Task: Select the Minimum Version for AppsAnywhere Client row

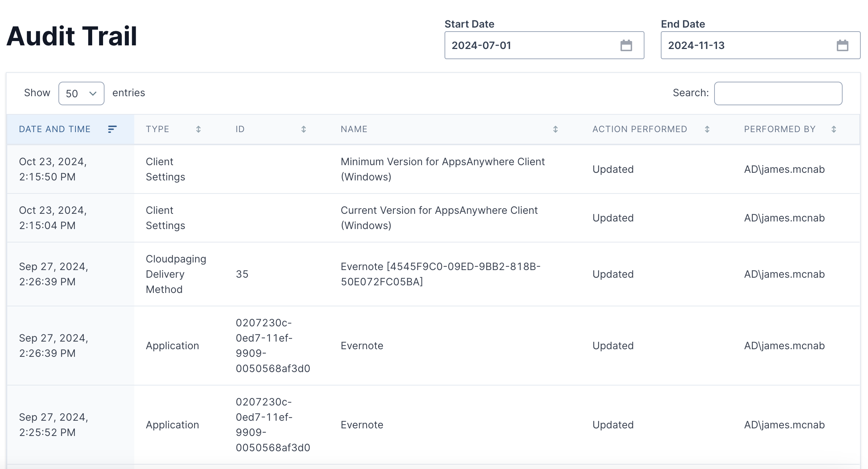Action: tap(442, 169)
